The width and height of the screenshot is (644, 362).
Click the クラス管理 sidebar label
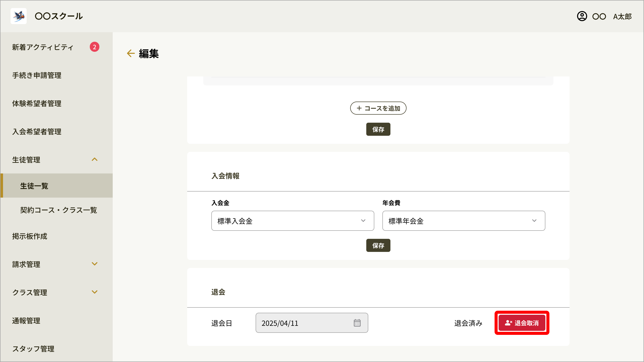pos(30,293)
